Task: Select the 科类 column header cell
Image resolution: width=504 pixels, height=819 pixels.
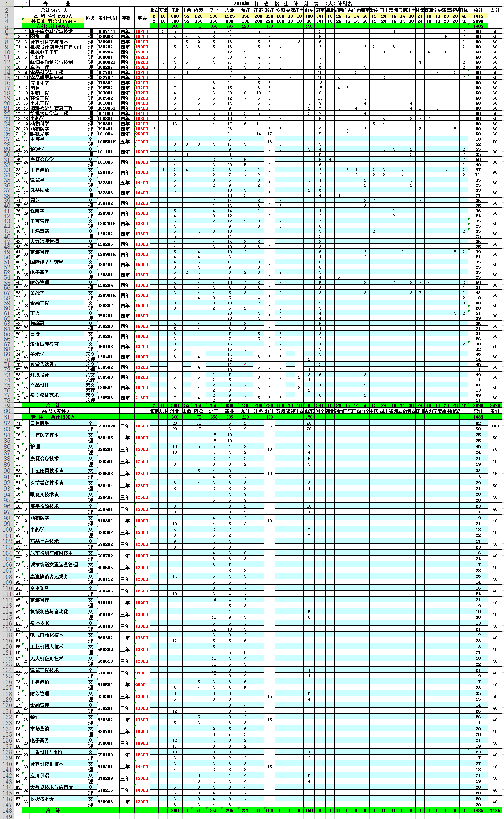Action: 90,18
